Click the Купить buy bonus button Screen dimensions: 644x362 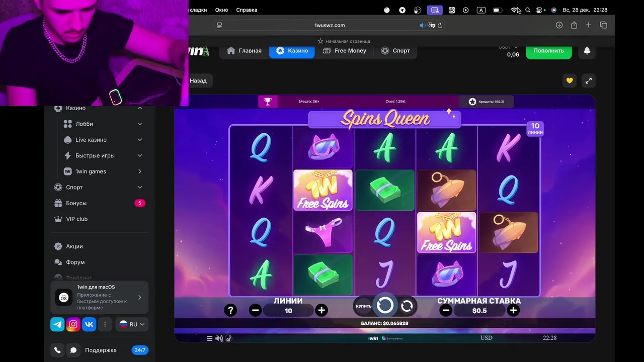[x=364, y=306]
